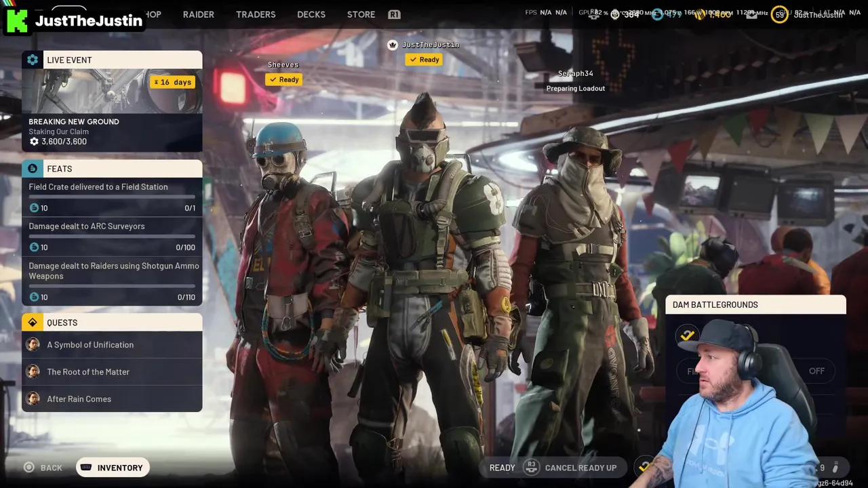The width and height of the screenshot is (868, 488).
Task: Click the Live Event thumbnail image
Action: pos(112,91)
